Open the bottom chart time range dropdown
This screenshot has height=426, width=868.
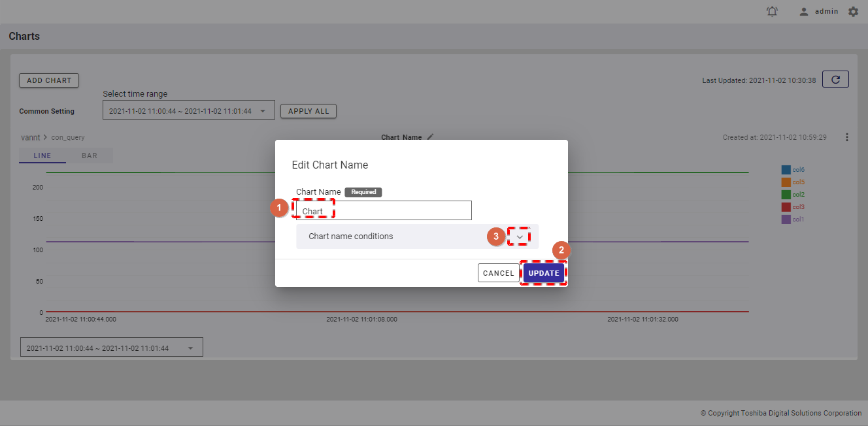pyautogui.click(x=112, y=348)
